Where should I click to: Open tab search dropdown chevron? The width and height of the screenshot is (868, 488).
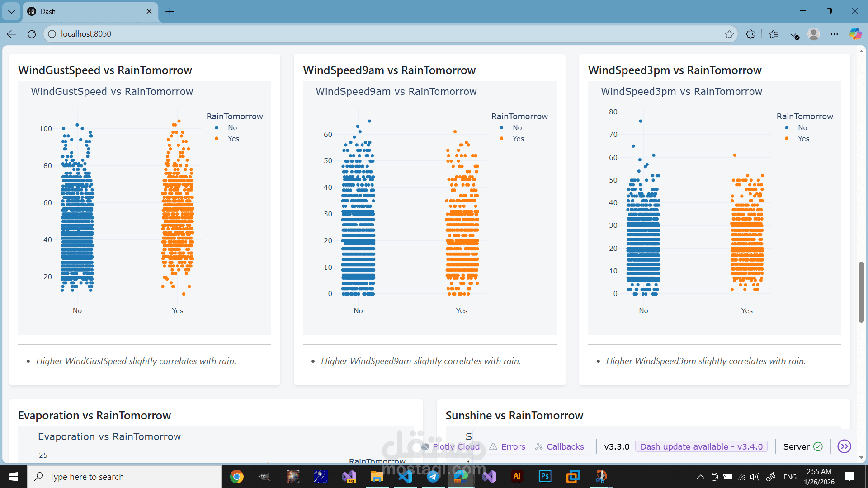point(11,11)
